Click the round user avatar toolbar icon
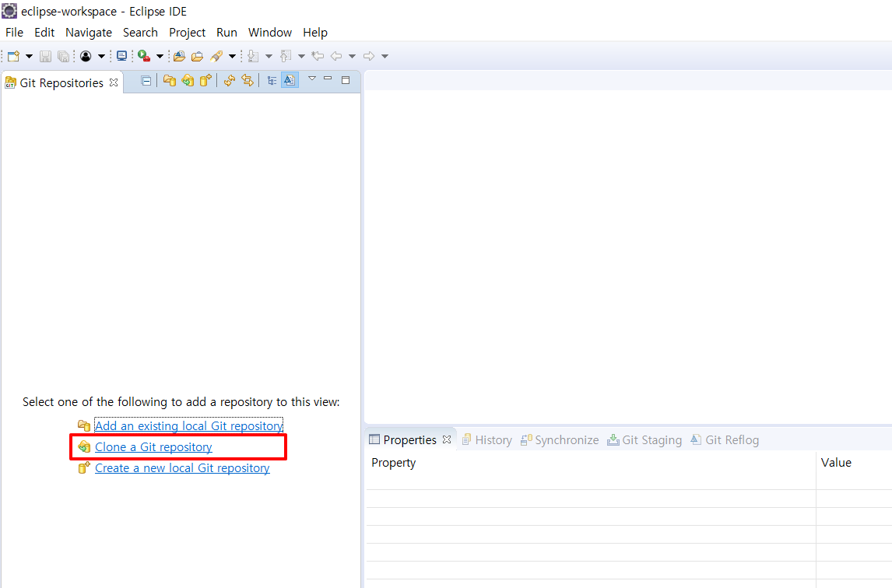 [x=86, y=56]
